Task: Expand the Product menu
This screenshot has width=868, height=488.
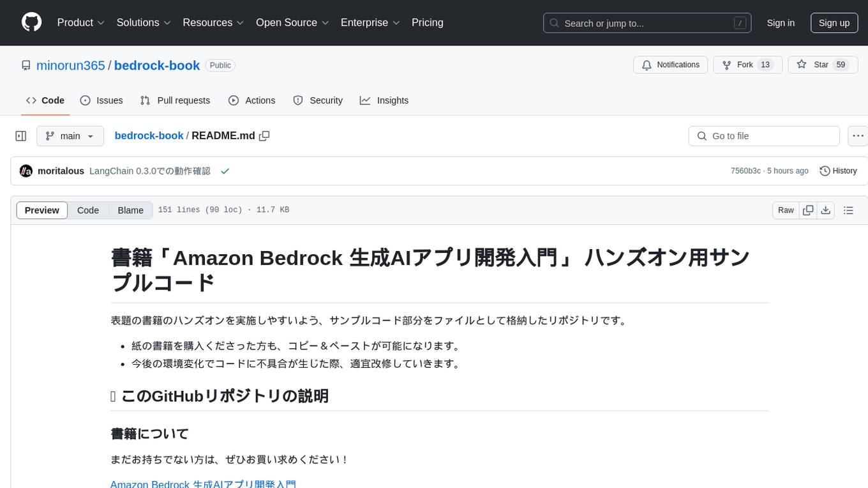Action: 81,22
